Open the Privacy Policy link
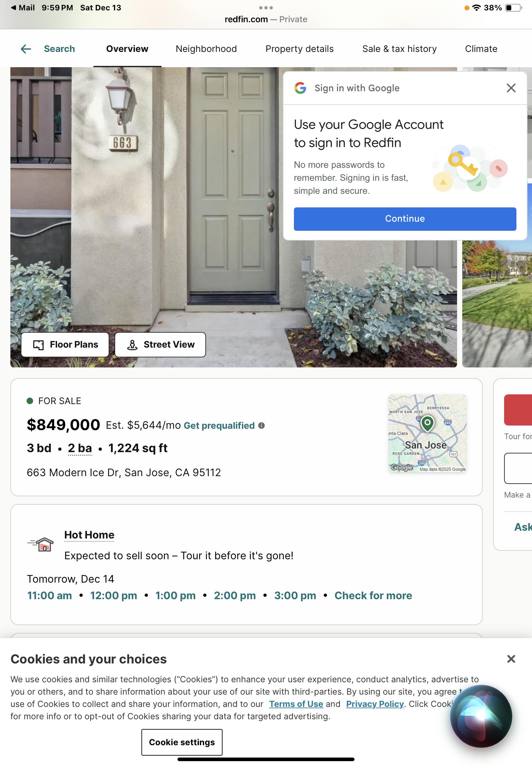532x766 pixels. pyautogui.click(x=375, y=704)
